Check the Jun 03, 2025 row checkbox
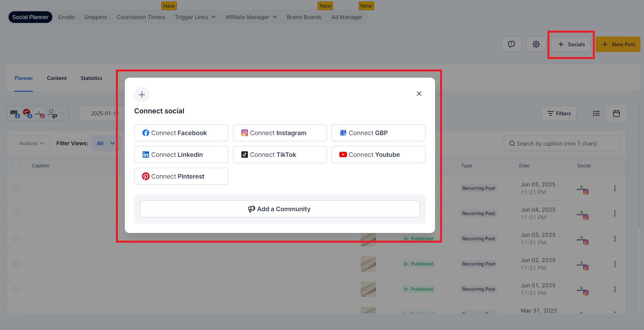Image resolution: width=644 pixels, height=330 pixels. tap(16, 239)
